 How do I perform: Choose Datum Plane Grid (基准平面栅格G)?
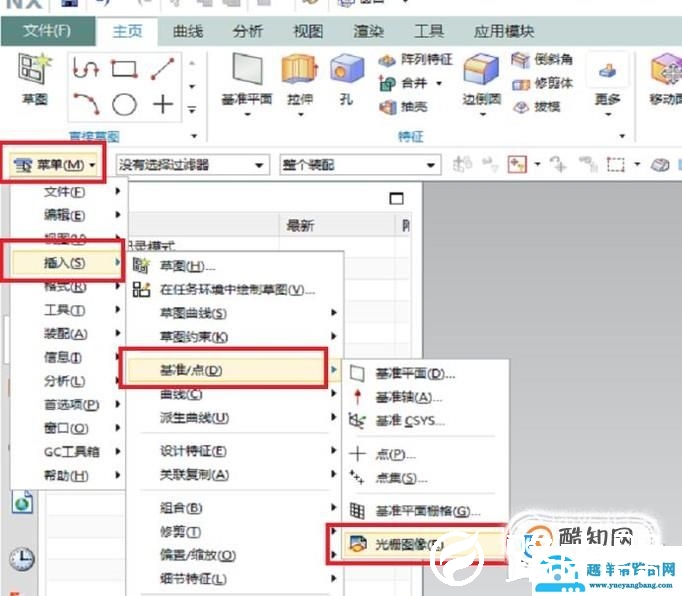(425, 511)
